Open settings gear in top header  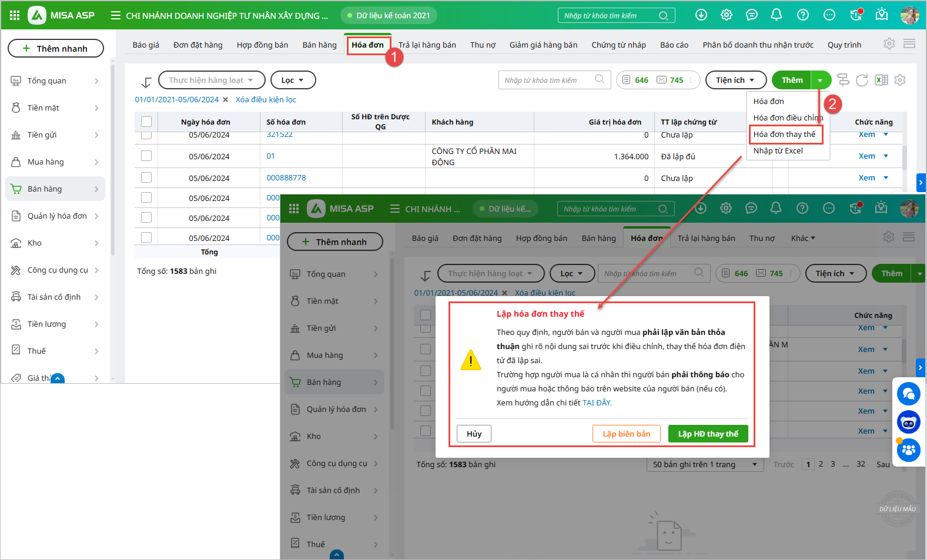click(727, 15)
